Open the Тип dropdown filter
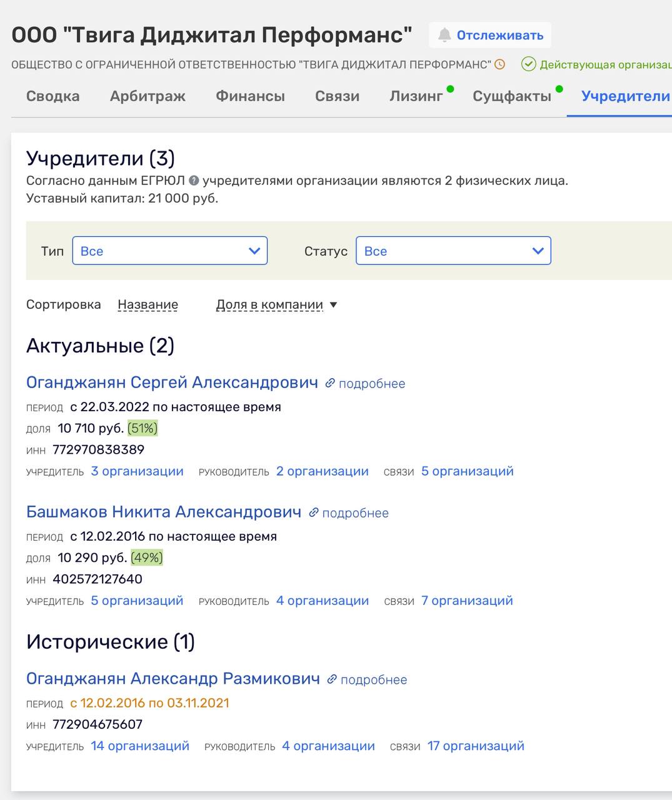 169,251
